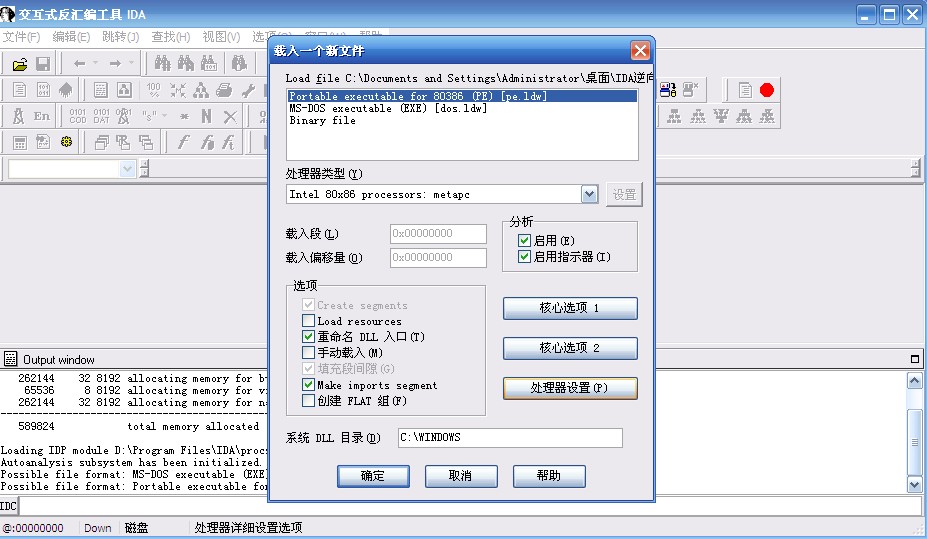This screenshot has width=927, height=539.
Task: Click the yellow flower gear icon
Action: pyautogui.click(x=66, y=142)
